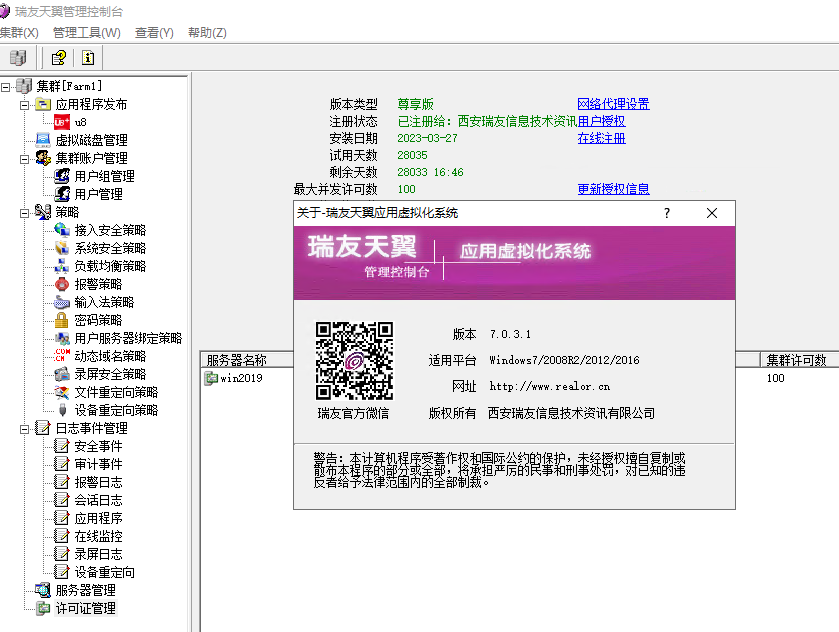Open 系统安全策略 icon

point(62,248)
